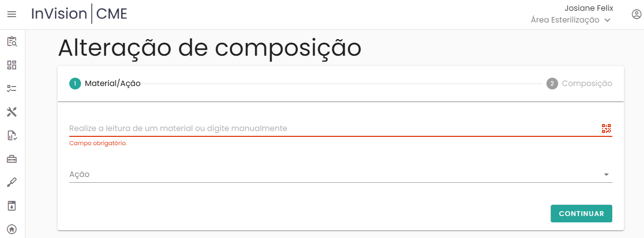Click the crossed tools sidebar icon

(12, 112)
